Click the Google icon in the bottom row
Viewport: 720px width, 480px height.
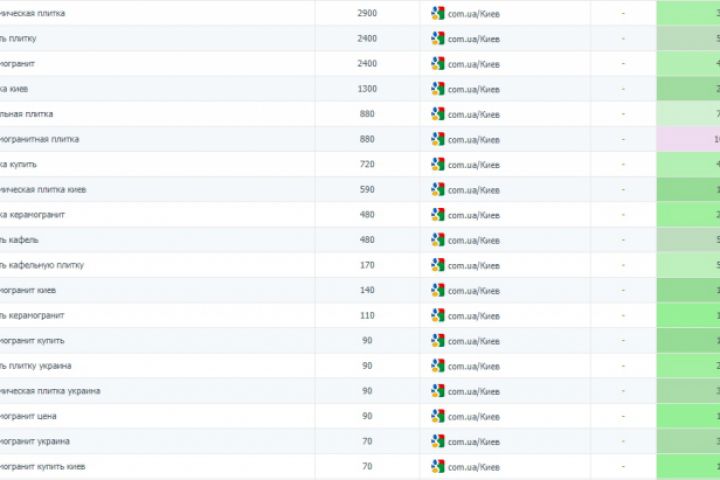tap(438, 467)
